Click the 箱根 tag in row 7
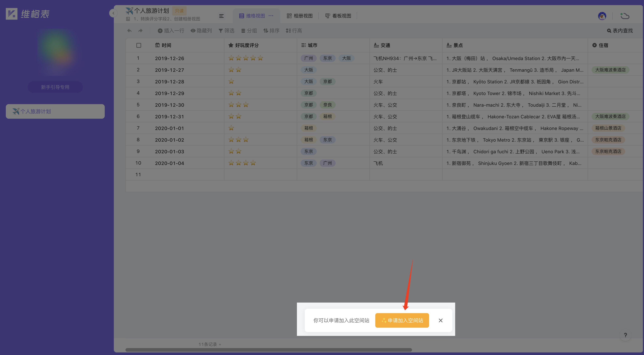Image resolution: width=644 pixels, height=355 pixels. pyautogui.click(x=309, y=128)
